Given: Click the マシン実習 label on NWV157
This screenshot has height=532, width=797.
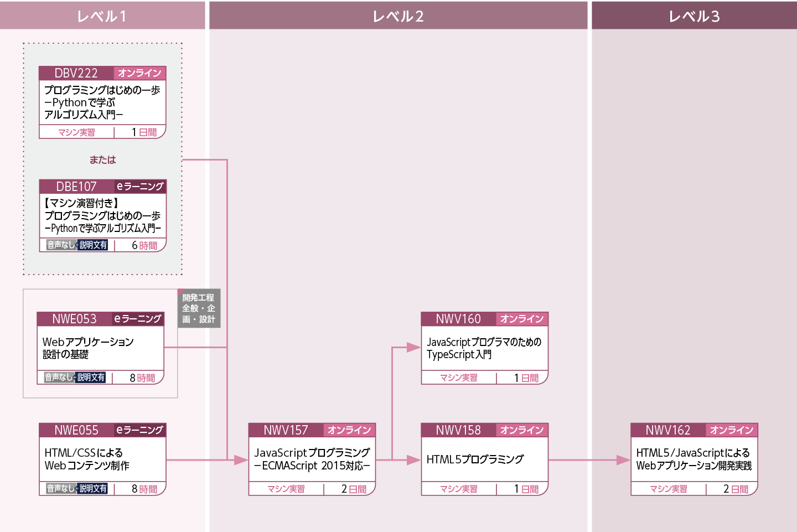Looking at the screenshot, I should [286, 489].
